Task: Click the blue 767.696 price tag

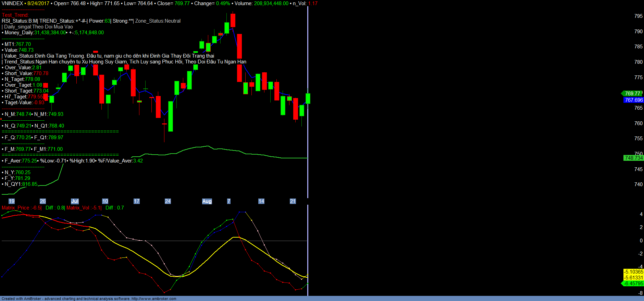Action: [x=634, y=100]
